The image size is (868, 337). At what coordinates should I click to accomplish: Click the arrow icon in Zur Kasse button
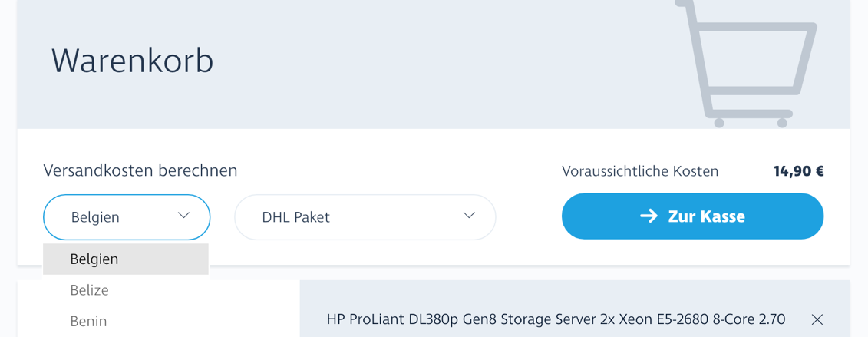coord(649,216)
